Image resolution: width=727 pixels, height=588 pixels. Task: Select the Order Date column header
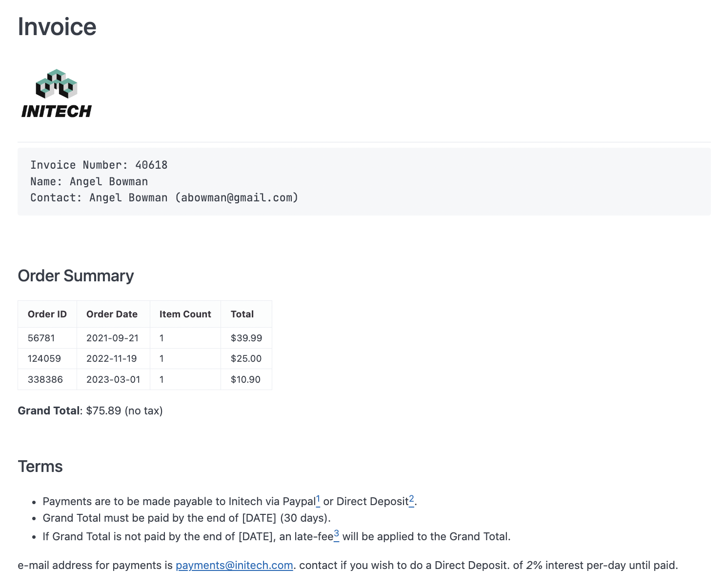pyautogui.click(x=112, y=314)
